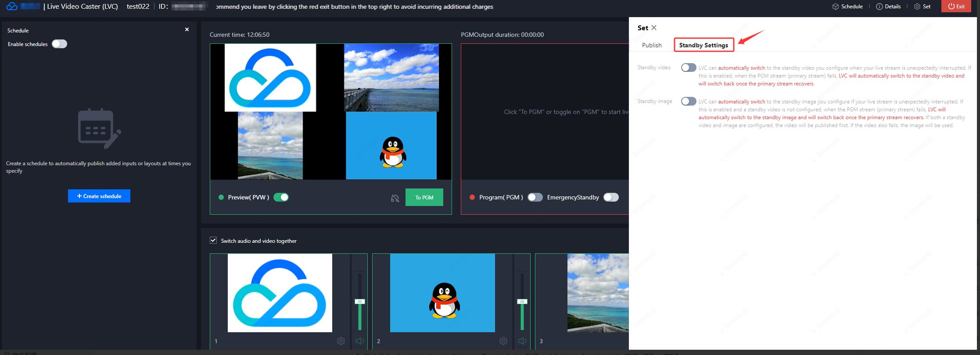Click the crossed-out icon beside To PGM

395,198
